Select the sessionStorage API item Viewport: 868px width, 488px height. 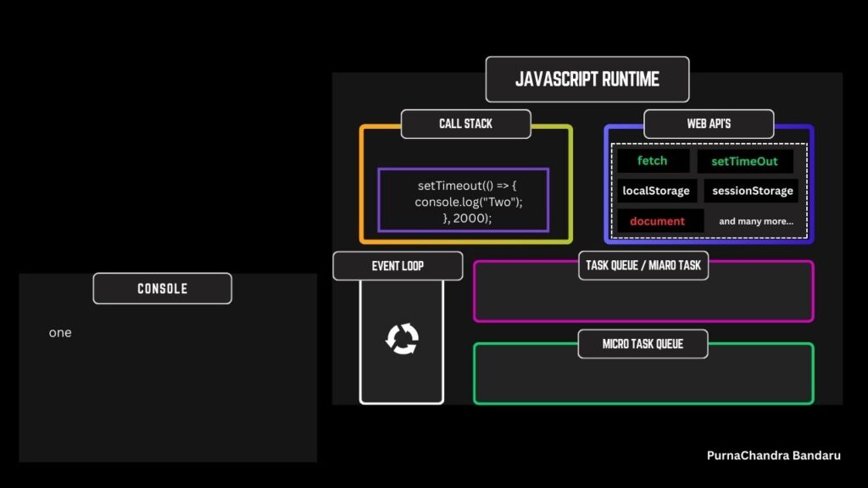coord(752,191)
